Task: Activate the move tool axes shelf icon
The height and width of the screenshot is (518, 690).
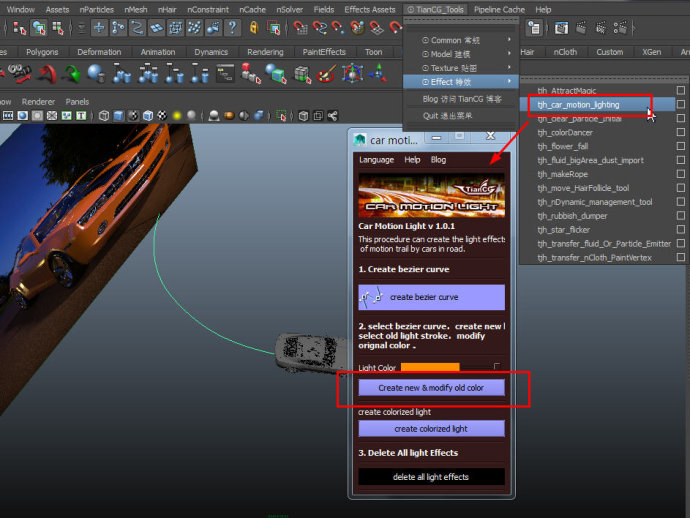Action: [378, 73]
